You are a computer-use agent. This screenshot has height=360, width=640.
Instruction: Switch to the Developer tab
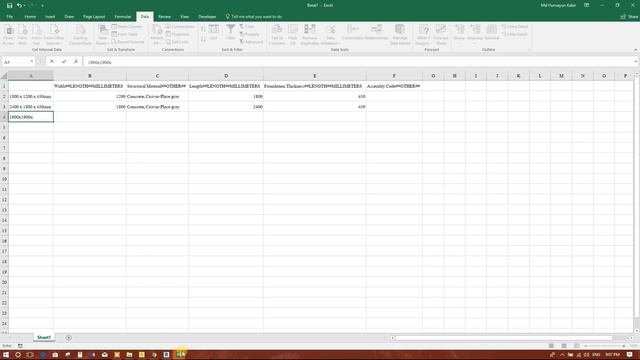[x=207, y=17]
